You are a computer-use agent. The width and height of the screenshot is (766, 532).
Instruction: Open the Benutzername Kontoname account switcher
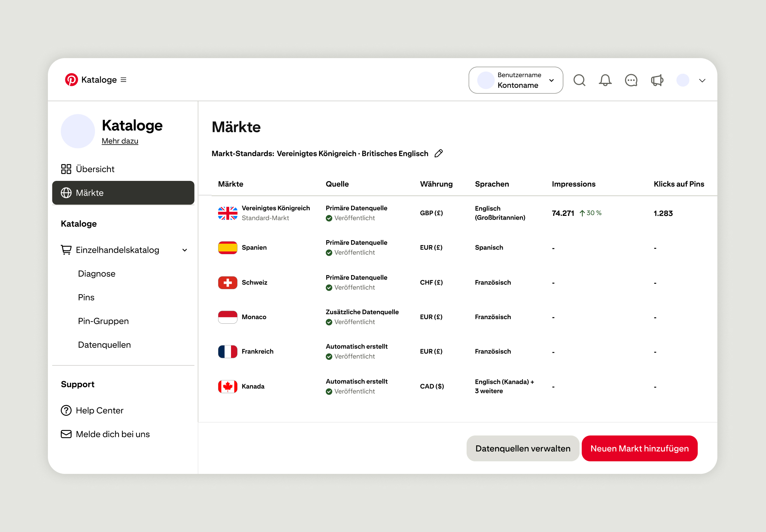516,80
